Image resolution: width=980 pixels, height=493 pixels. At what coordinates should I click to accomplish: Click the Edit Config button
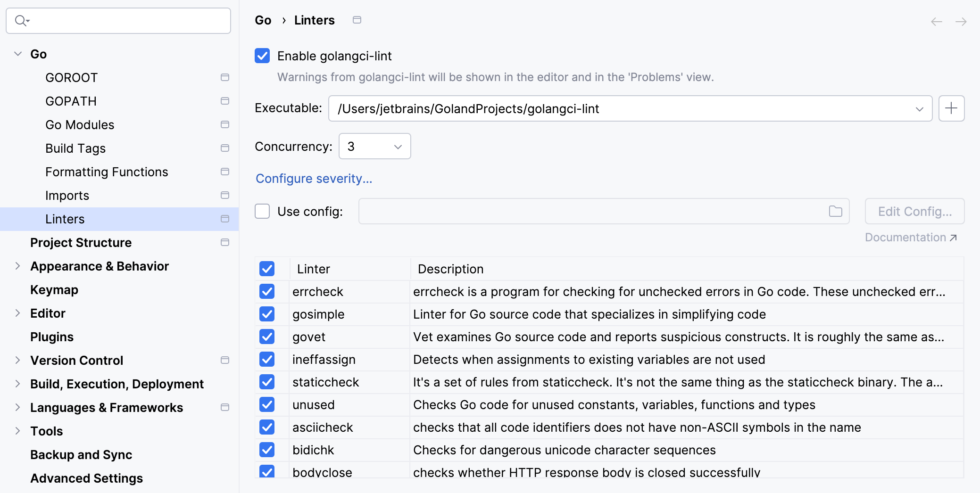click(914, 211)
